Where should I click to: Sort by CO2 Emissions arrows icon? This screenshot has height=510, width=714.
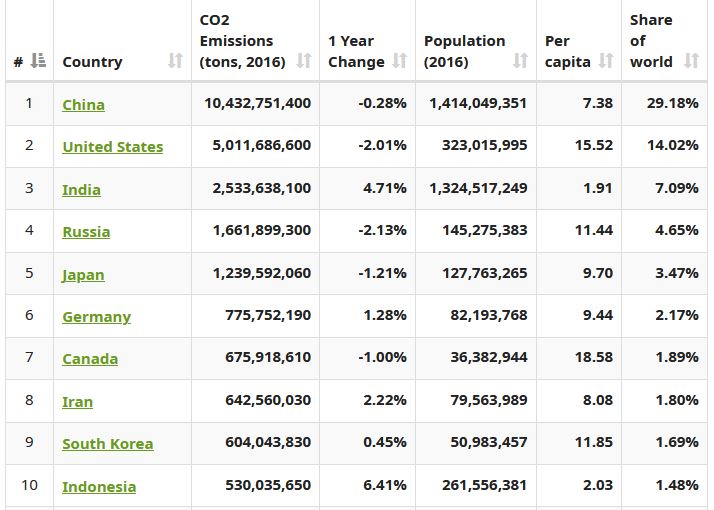(302, 61)
